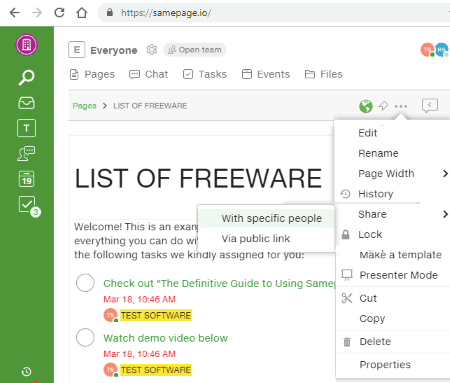Viewport: 450px width, 383px height.
Task: Click the browser address bar URL
Action: [166, 13]
